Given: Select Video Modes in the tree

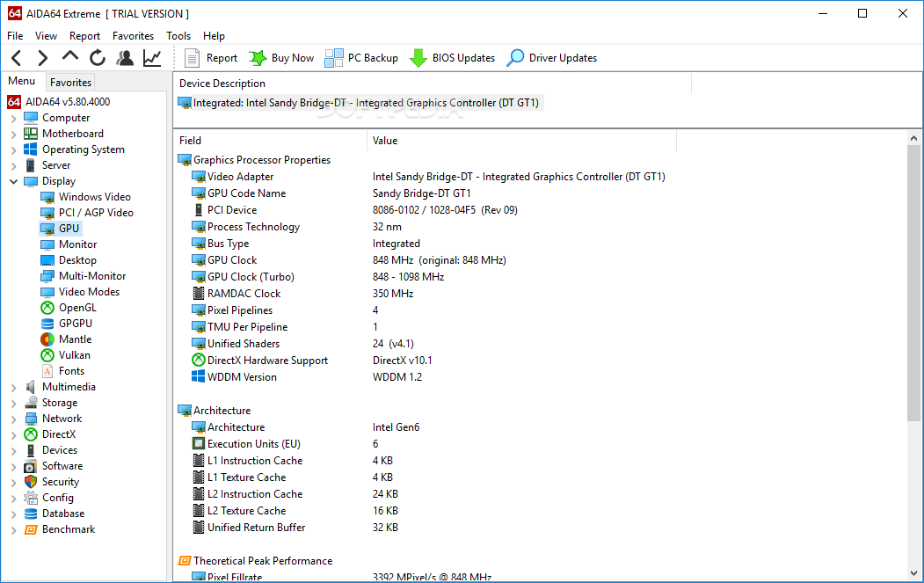Looking at the screenshot, I should click(x=79, y=292).
